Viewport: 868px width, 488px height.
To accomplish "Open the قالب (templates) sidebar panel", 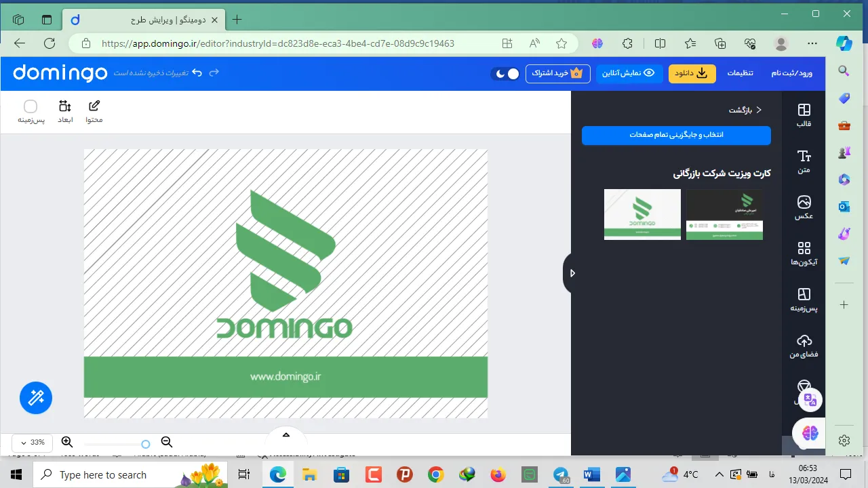I will pyautogui.click(x=804, y=115).
